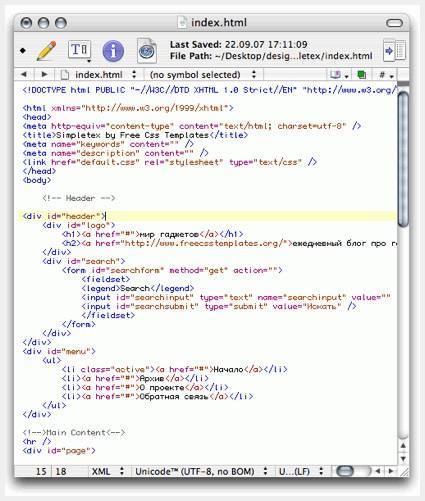Change the XML language popup

[x=108, y=471]
